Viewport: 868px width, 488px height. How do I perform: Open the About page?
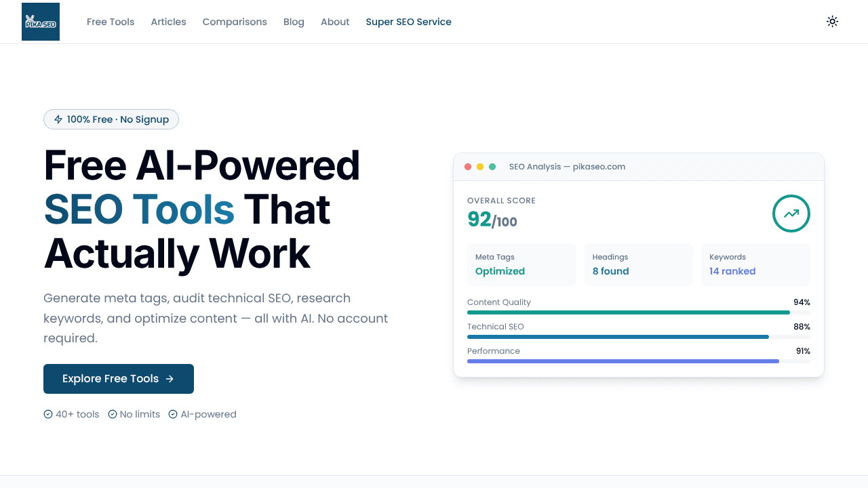tap(335, 22)
